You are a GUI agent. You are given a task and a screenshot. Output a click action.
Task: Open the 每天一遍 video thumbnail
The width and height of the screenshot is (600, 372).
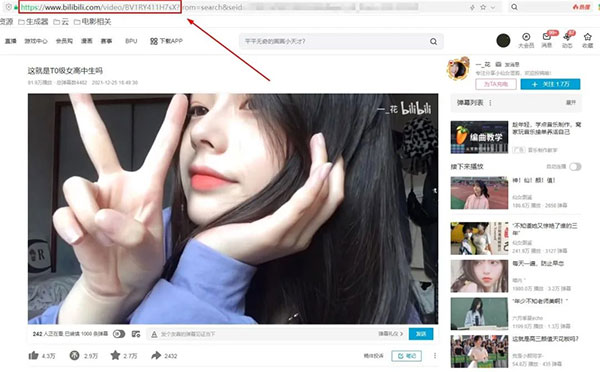(479, 276)
